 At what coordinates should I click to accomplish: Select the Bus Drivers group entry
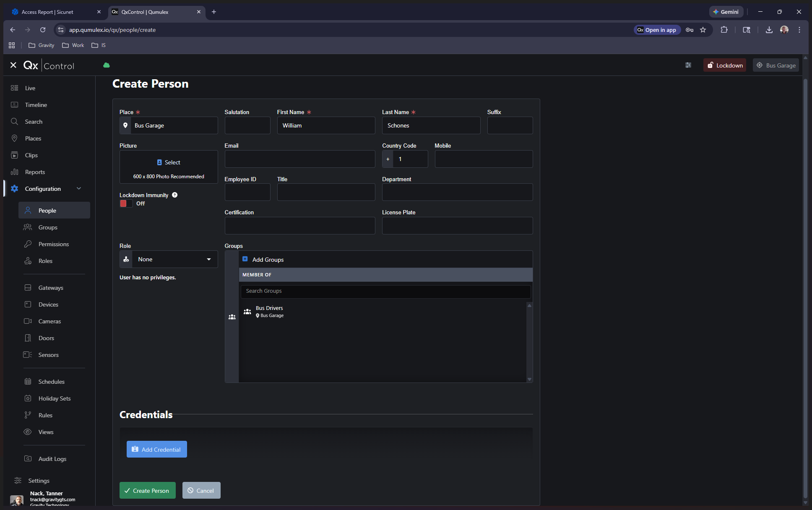pyautogui.click(x=269, y=311)
